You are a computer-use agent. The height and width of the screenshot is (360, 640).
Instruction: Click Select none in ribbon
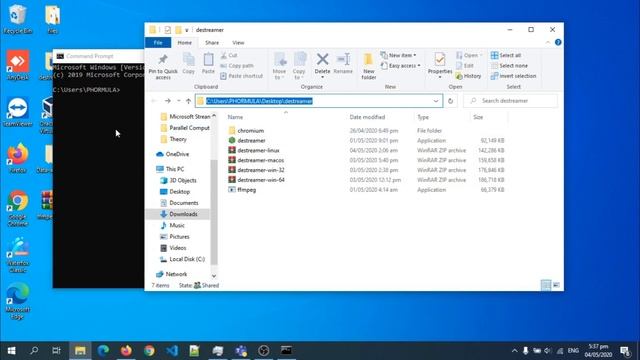(x=509, y=66)
